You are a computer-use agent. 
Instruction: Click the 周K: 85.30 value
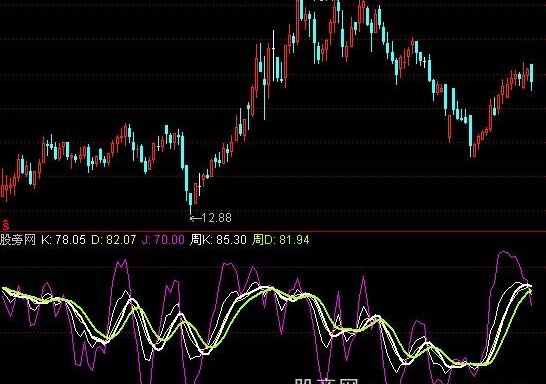click(218, 240)
